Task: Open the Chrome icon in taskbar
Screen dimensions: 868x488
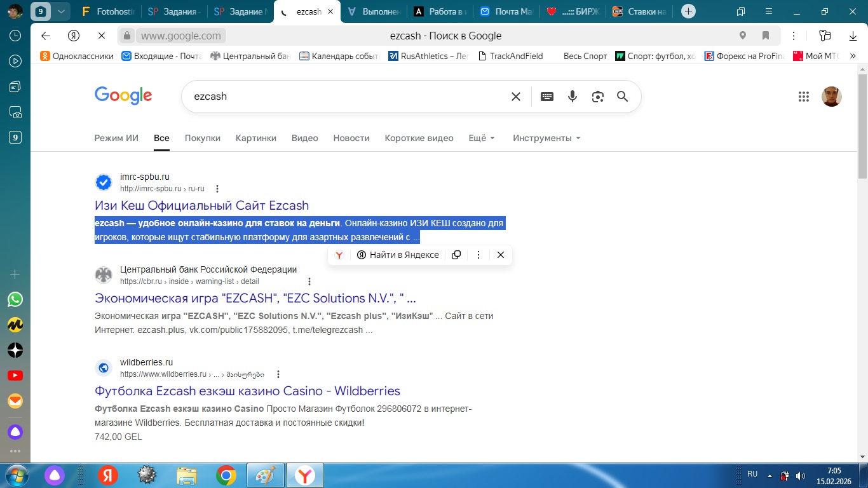Action: point(226,475)
